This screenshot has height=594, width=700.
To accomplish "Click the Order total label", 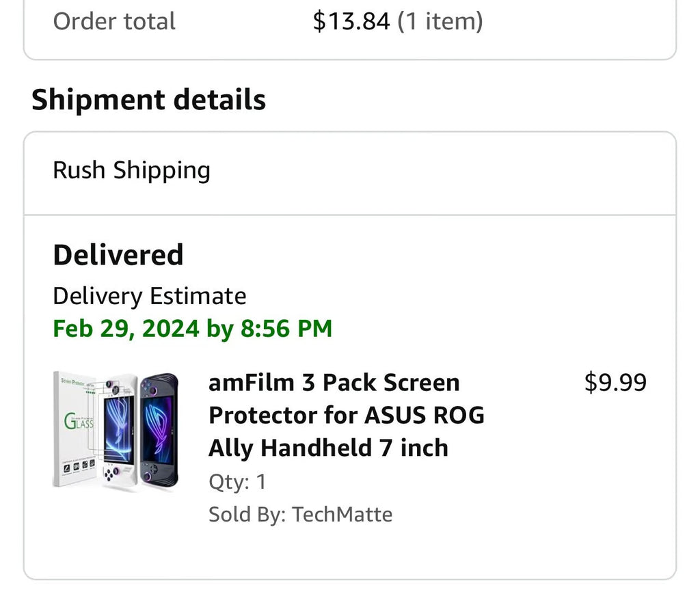I will coord(114,21).
